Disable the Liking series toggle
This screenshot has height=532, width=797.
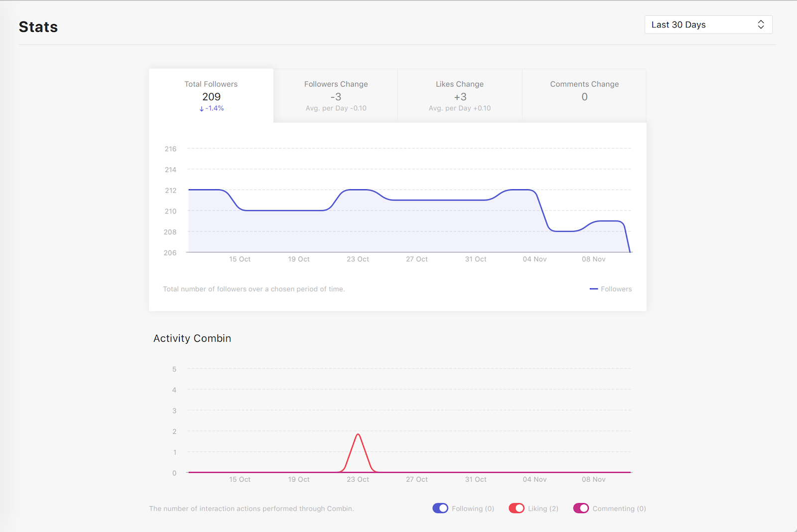pos(517,508)
